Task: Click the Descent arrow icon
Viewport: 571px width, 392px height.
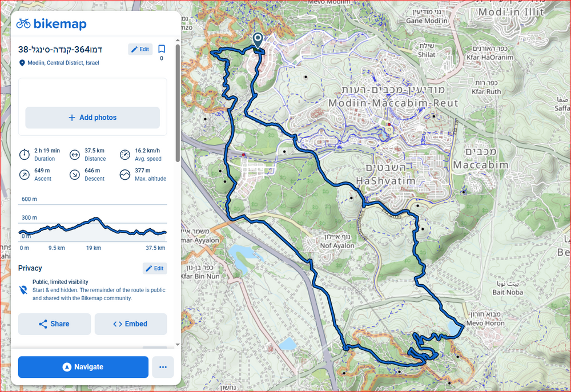Action: pyautogui.click(x=74, y=175)
